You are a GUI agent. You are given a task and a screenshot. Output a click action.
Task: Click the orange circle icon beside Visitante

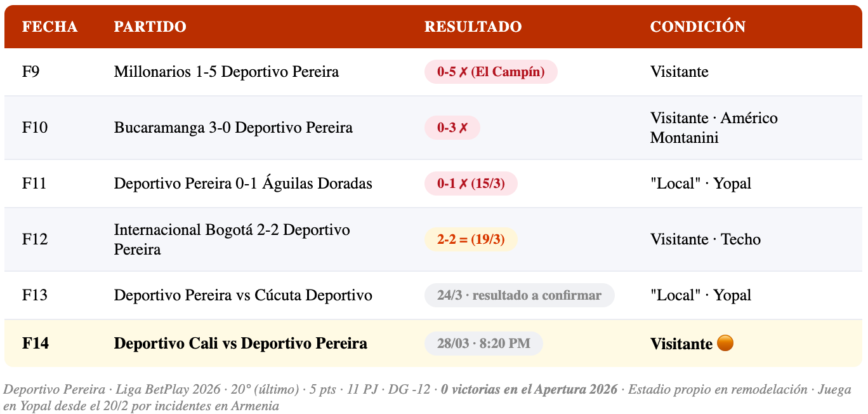pos(725,344)
